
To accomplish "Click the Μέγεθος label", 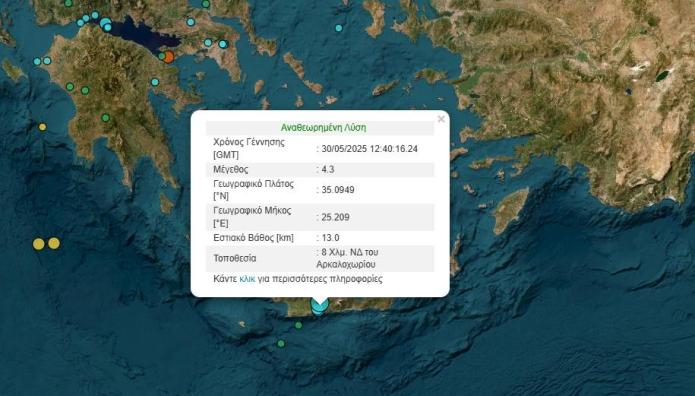I will point(231,169).
